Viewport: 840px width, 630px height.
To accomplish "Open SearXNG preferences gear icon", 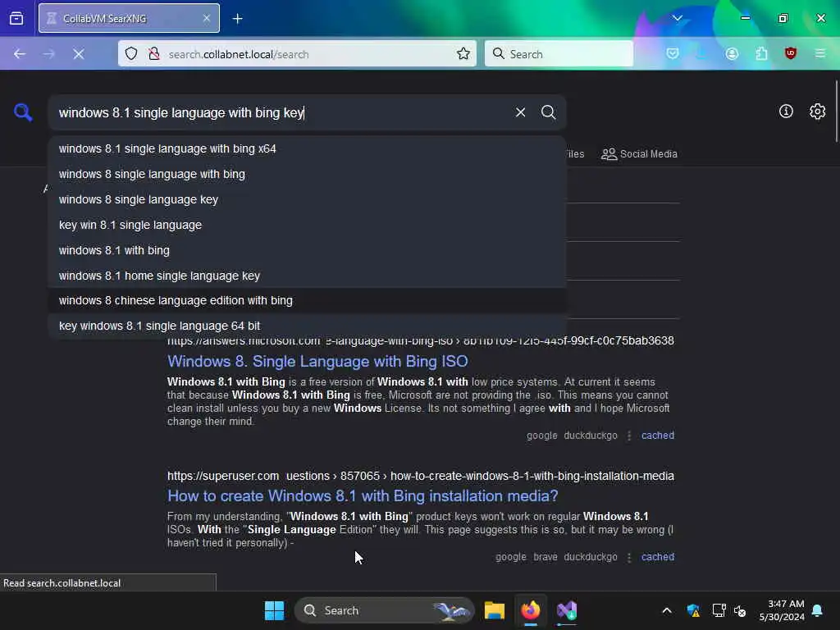I will click(818, 112).
